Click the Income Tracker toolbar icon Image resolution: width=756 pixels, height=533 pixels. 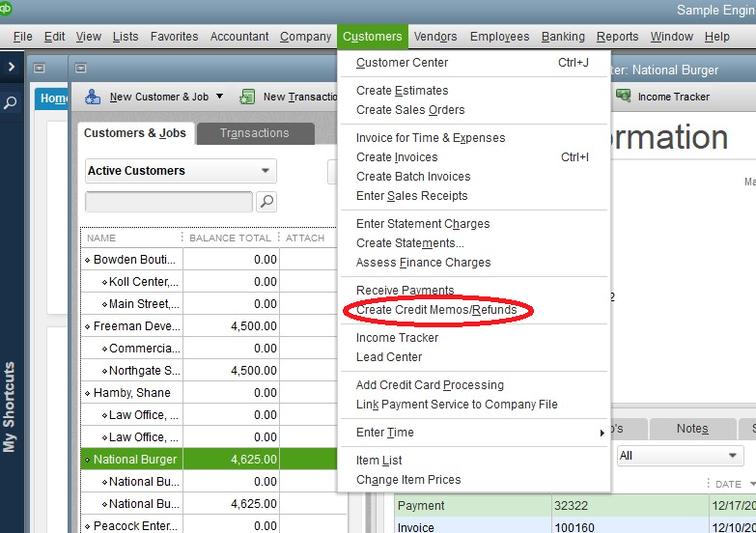(x=624, y=96)
